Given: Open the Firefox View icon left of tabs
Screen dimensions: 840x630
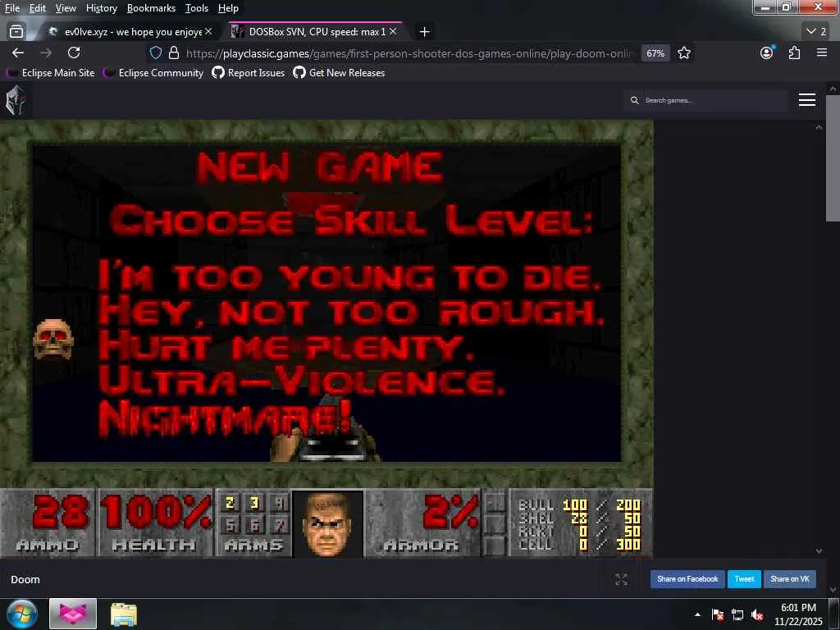Looking at the screenshot, I should (16, 32).
